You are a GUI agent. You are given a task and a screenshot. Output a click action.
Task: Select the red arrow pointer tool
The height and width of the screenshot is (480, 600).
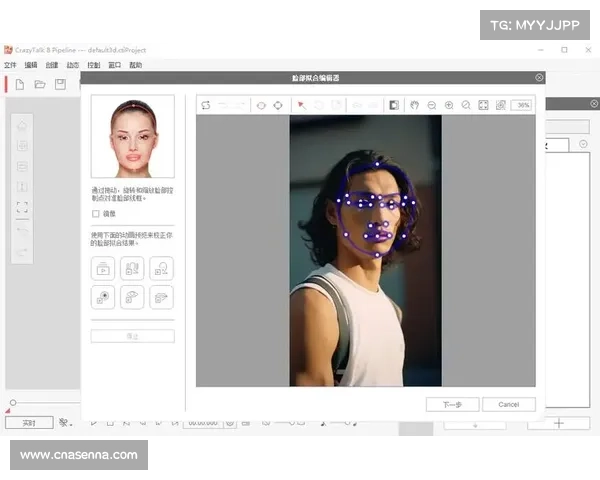pyautogui.click(x=301, y=105)
